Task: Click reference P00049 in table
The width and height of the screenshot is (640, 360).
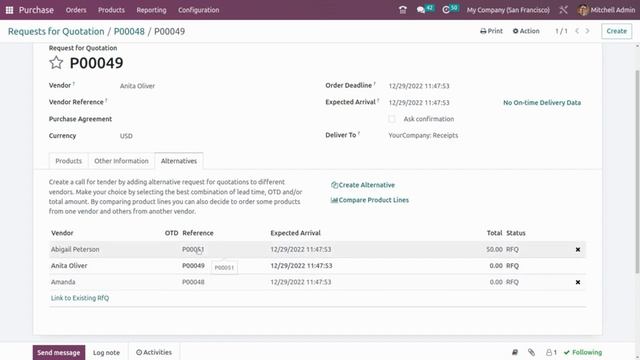Action: coord(193,266)
